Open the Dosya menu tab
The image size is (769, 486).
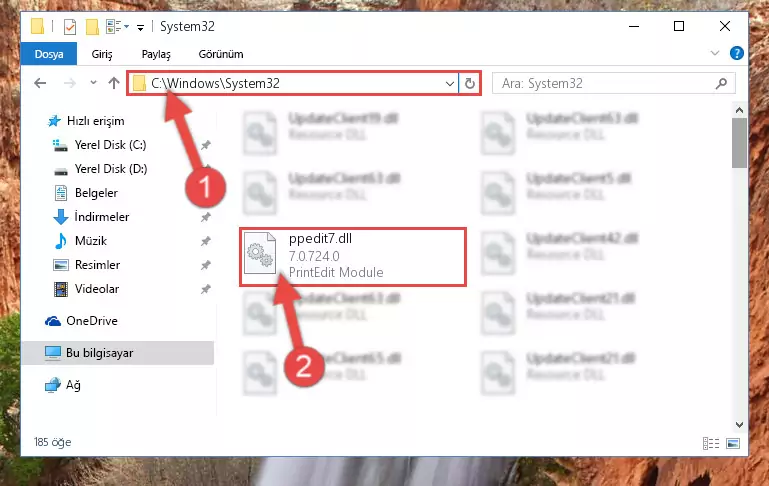coord(49,53)
